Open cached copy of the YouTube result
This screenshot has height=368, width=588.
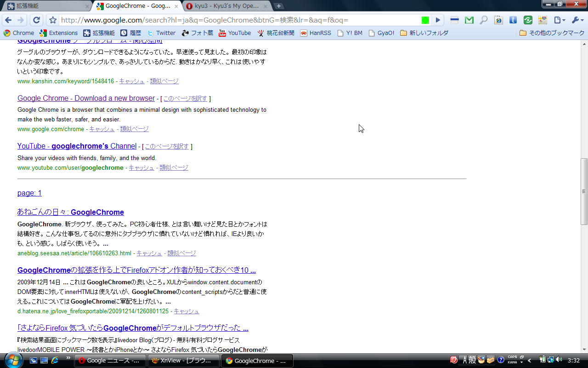[141, 167]
